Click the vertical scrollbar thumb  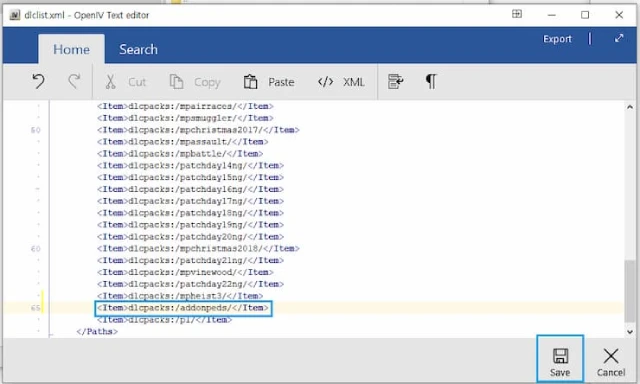point(630,290)
